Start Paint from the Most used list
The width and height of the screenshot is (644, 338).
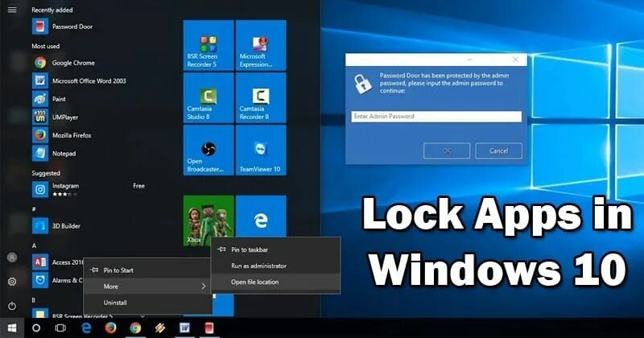pos(49,99)
